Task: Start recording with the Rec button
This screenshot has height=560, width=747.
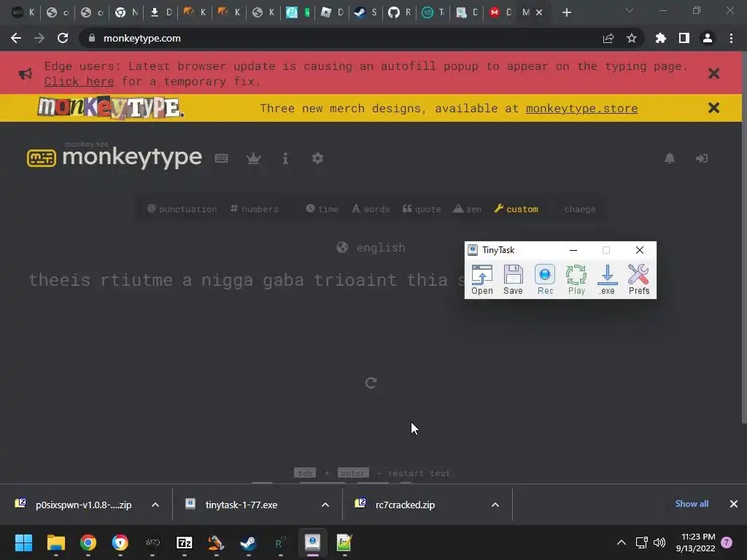Action: pos(545,279)
